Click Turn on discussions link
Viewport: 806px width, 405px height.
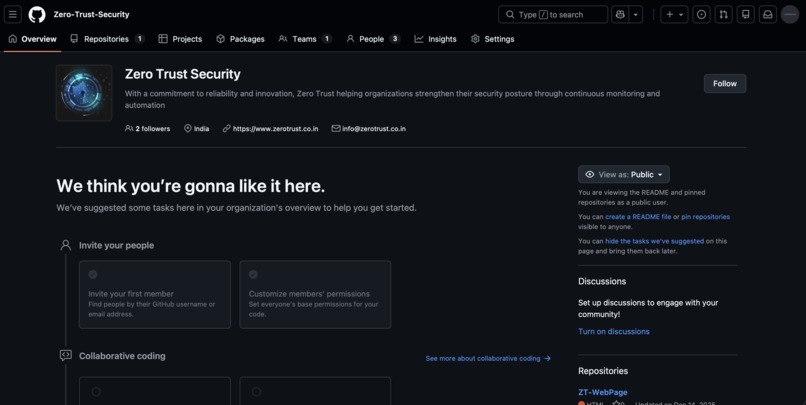(x=614, y=332)
